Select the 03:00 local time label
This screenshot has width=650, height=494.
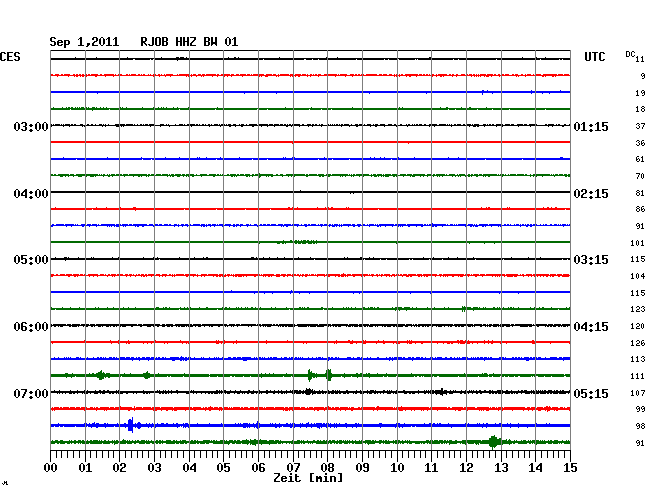click(x=31, y=126)
